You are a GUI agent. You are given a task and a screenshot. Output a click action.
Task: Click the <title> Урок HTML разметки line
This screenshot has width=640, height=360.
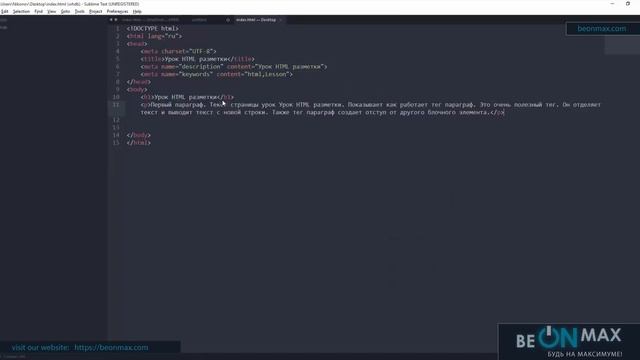pyautogui.click(x=198, y=59)
